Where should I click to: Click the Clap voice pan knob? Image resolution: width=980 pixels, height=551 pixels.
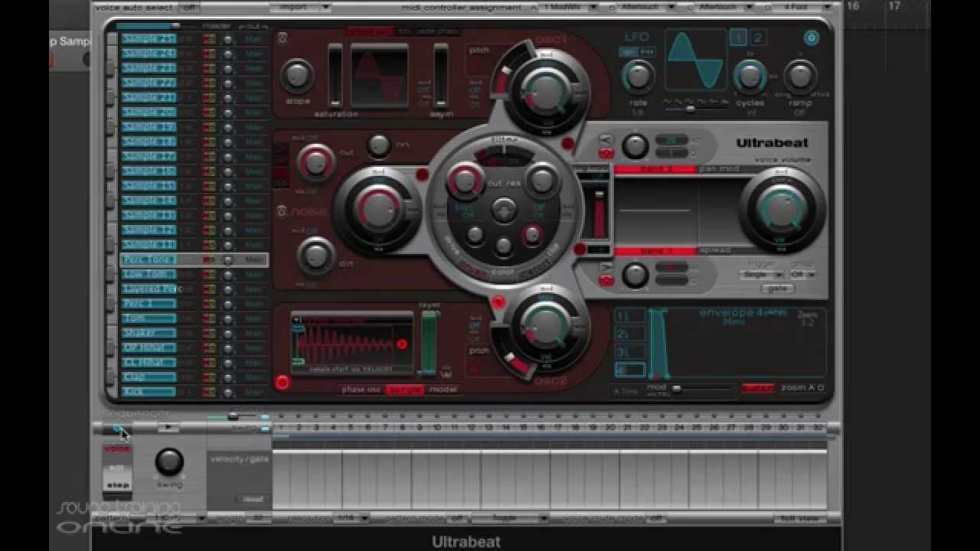[227, 377]
